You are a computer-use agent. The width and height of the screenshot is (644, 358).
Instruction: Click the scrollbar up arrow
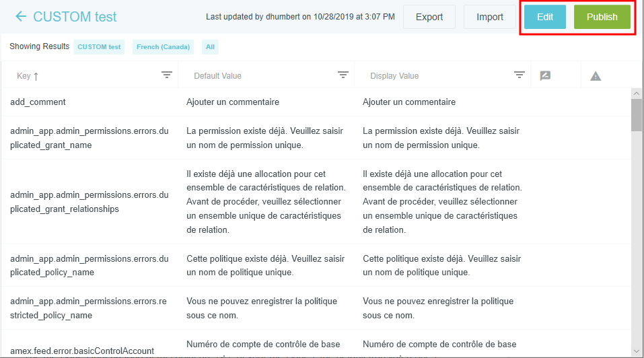[636, 93]
